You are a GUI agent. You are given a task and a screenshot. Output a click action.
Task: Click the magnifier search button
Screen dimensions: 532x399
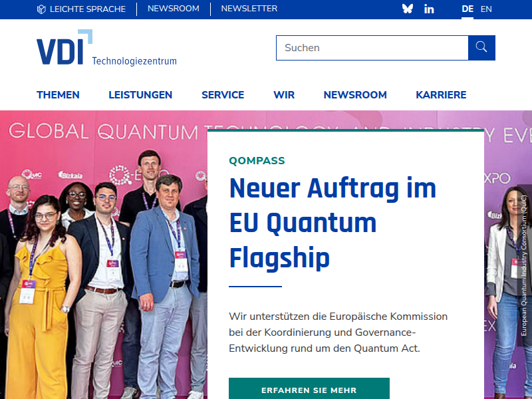[x=481, y=48]
